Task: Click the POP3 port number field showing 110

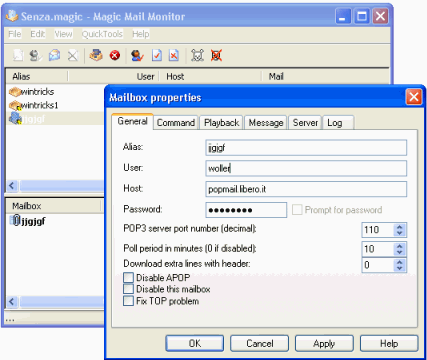Action: 378,230
